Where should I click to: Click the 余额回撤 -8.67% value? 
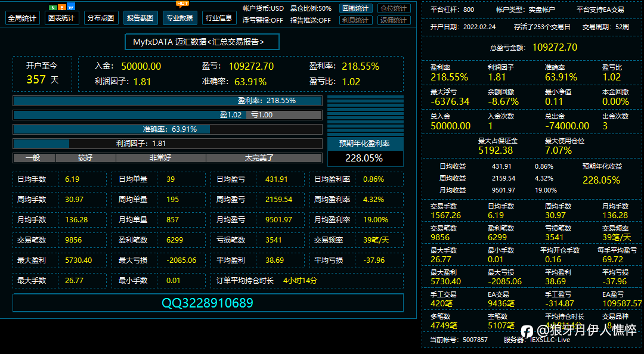pos(503,102)
